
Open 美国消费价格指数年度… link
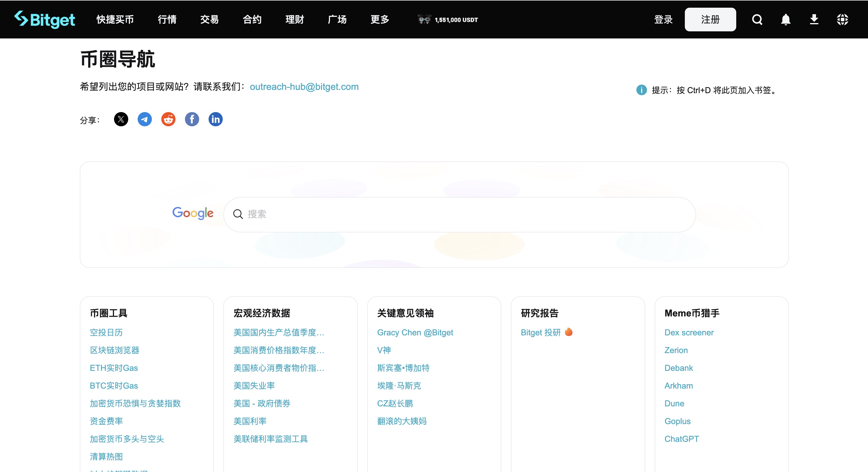coord(279,350)
